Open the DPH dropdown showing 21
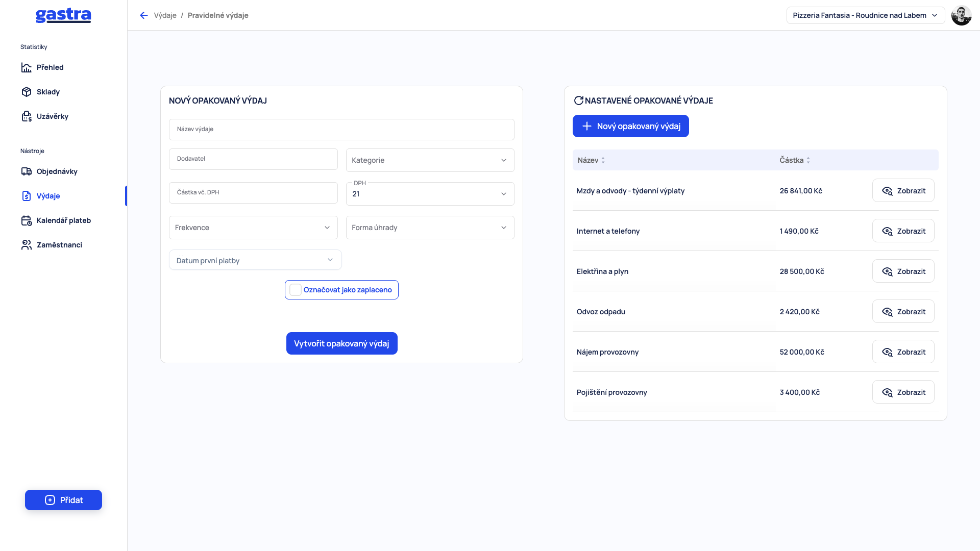 pyautogui.click(x=430, y=194)
